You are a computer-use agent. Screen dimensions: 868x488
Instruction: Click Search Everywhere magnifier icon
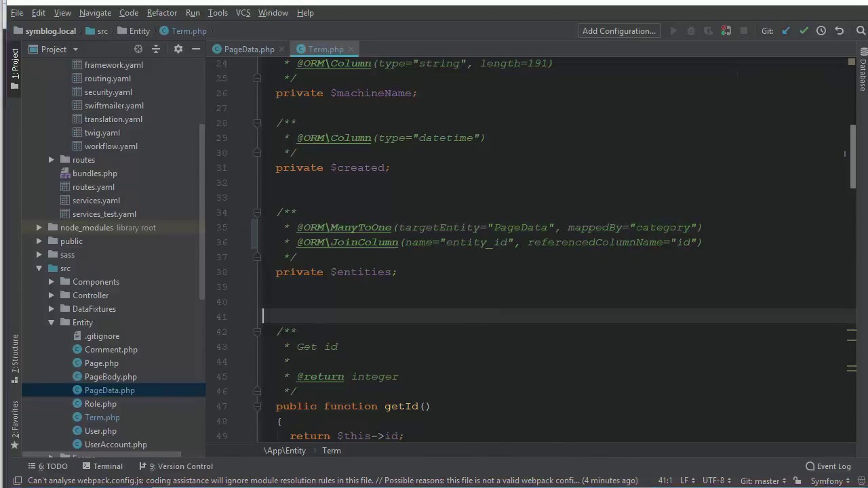click(861, 30)
